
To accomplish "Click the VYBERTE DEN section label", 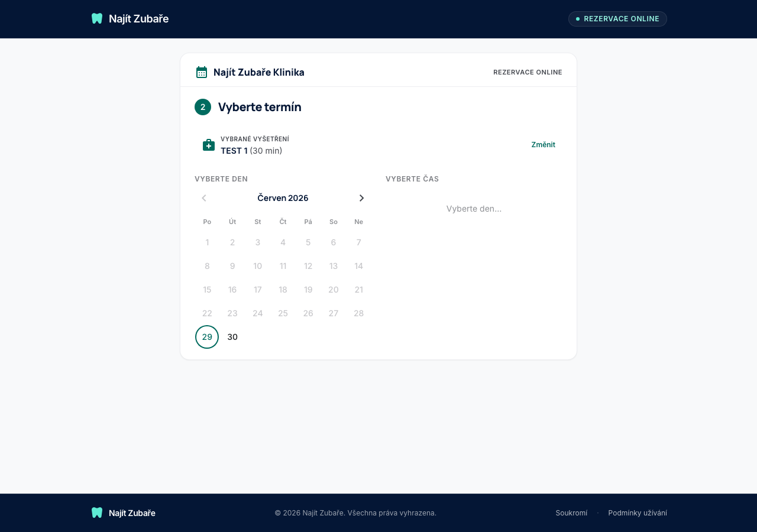I will (221, 179).
